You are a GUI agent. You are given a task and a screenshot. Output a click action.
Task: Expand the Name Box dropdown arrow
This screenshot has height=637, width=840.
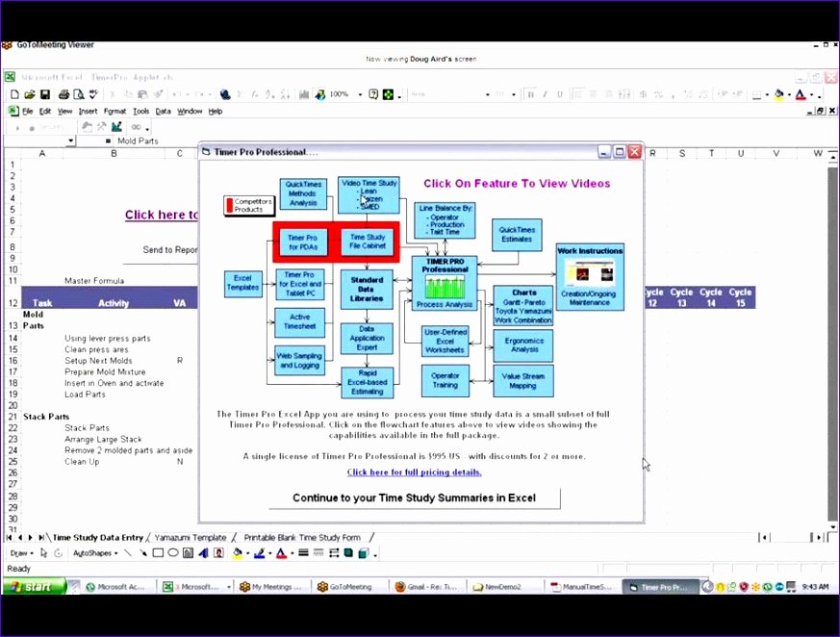(70, 140)
